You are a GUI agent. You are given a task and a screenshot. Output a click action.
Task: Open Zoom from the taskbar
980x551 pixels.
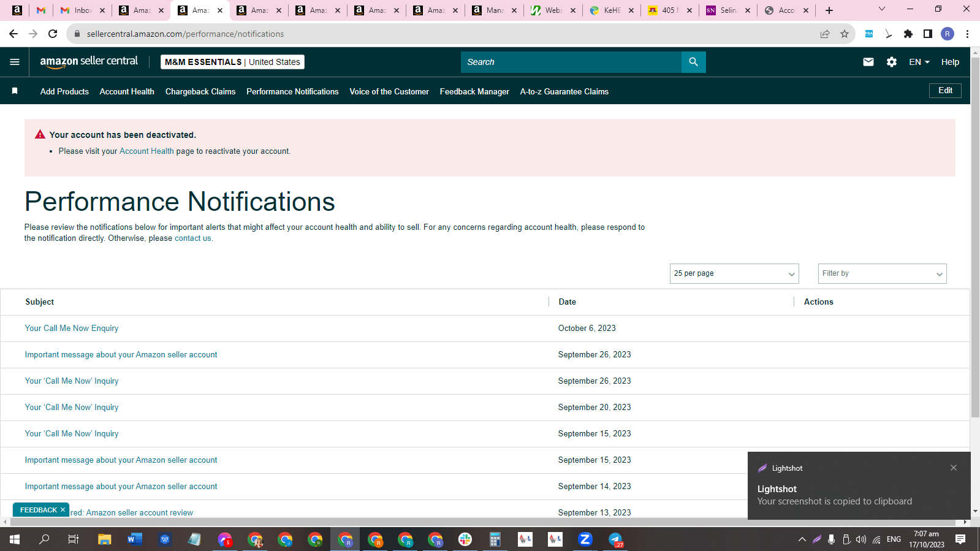click(x=585, y=539)
